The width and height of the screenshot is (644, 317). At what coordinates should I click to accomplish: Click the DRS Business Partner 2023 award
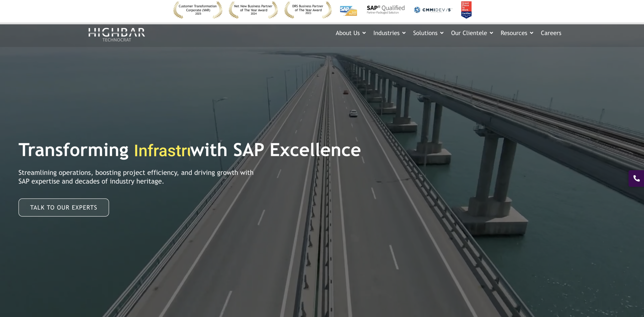pos(308,10)
